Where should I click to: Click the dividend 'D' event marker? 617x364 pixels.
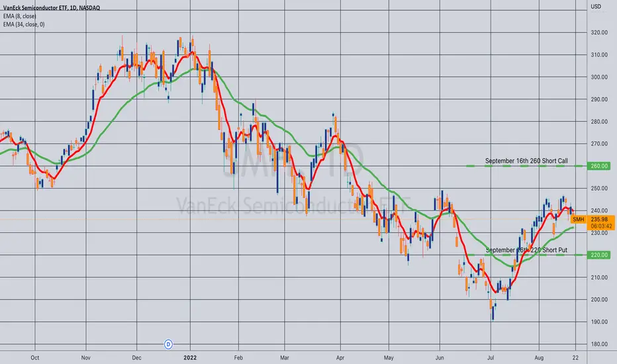pyautogui.click(x=168, y=344)
